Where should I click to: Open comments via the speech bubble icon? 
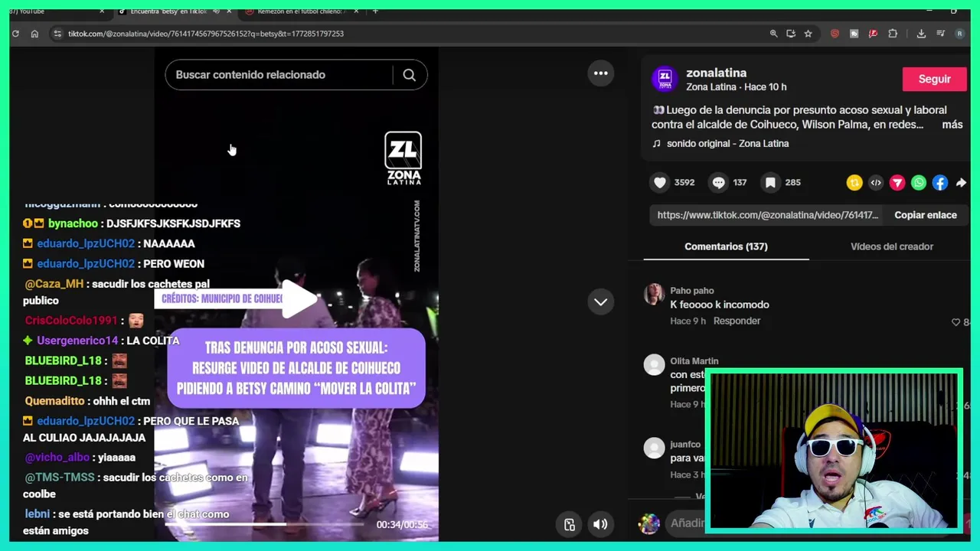point(718,182)
